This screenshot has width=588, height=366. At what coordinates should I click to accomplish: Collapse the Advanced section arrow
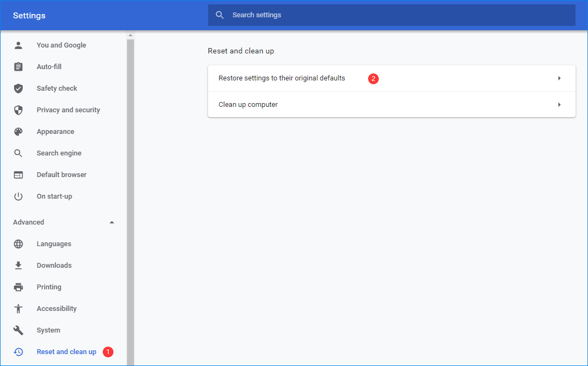pos(112,222)
